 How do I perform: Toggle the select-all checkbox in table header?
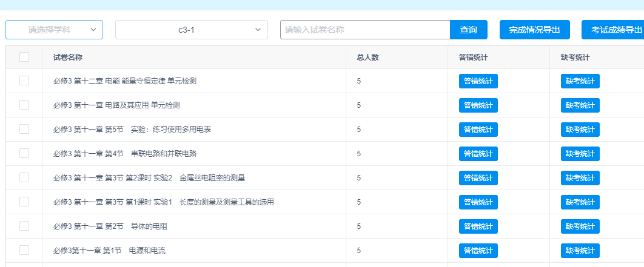[24, 57]
